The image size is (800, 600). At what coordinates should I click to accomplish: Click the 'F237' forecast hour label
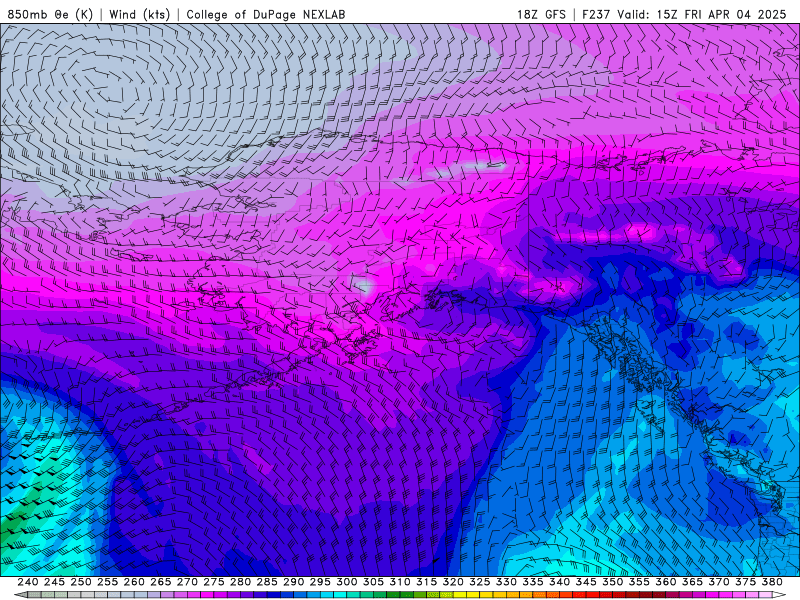(x=597, y=14)
